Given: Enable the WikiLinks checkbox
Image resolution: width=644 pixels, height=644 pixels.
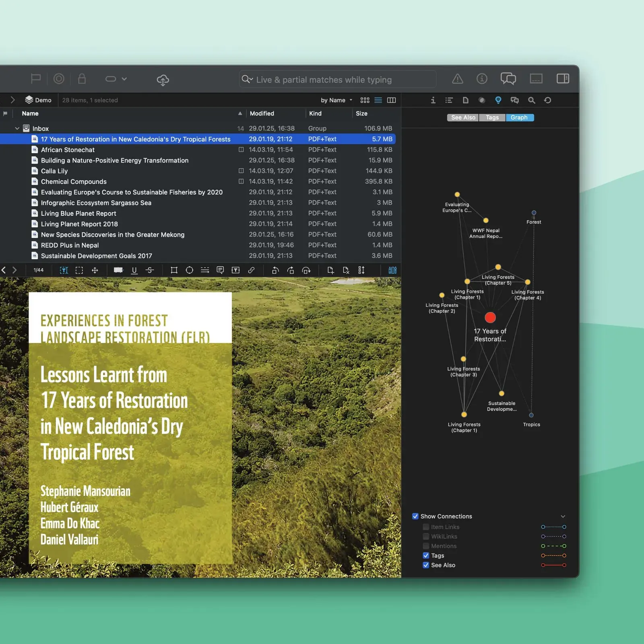Looking at the screenshot, I should pos(426,537).
